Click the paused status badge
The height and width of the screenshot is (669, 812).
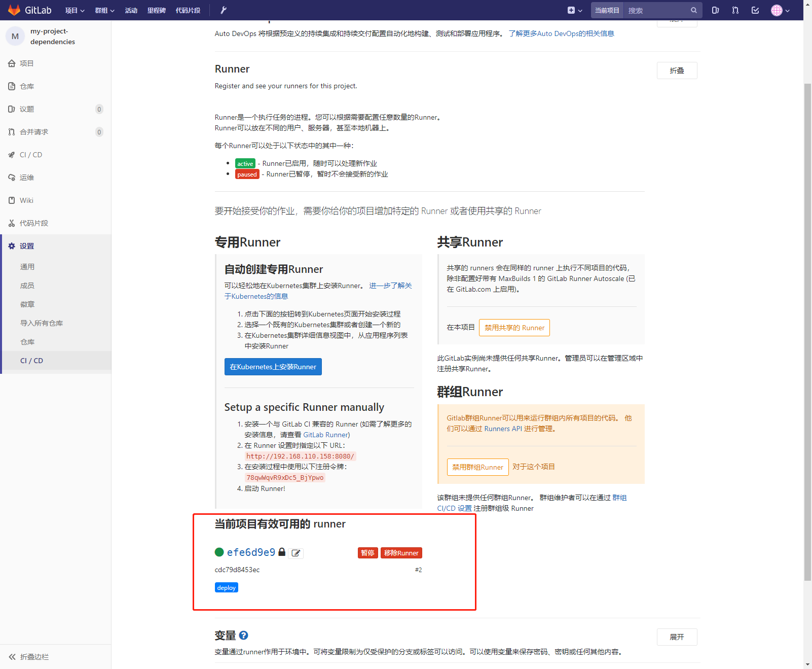pyautogui.click(x=247, y=174)
